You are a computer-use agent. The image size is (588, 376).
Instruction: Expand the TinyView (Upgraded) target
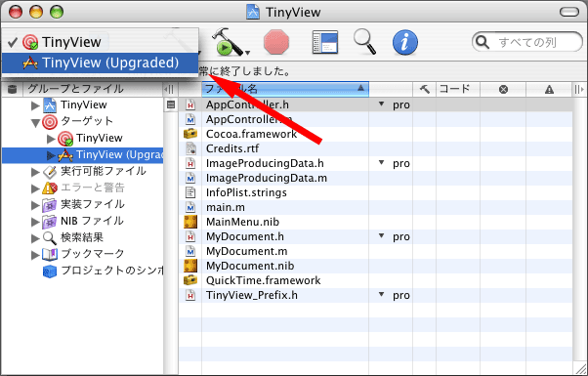point(51,155)
